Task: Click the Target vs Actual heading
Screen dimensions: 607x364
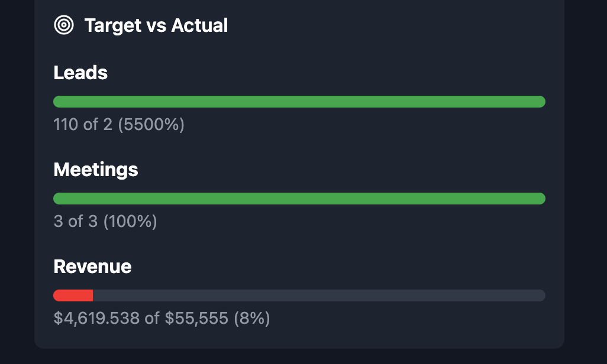Action: (156, 25)
